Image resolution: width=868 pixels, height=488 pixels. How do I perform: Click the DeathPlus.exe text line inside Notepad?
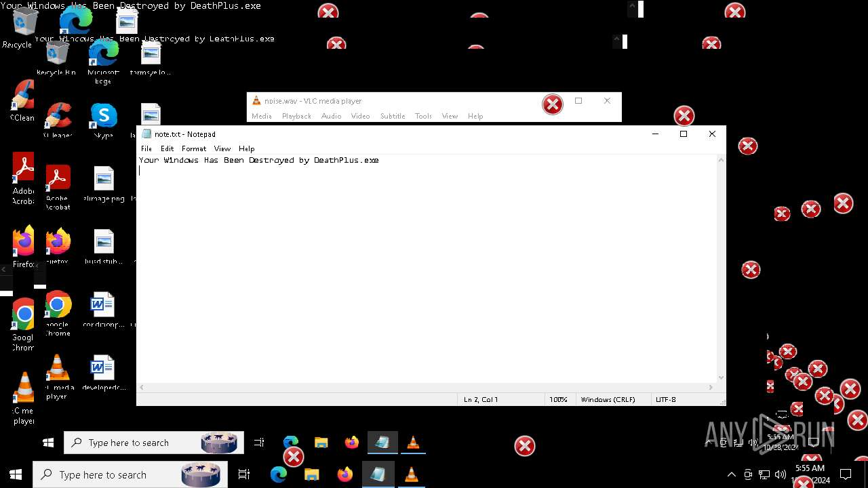pos(259,161)
